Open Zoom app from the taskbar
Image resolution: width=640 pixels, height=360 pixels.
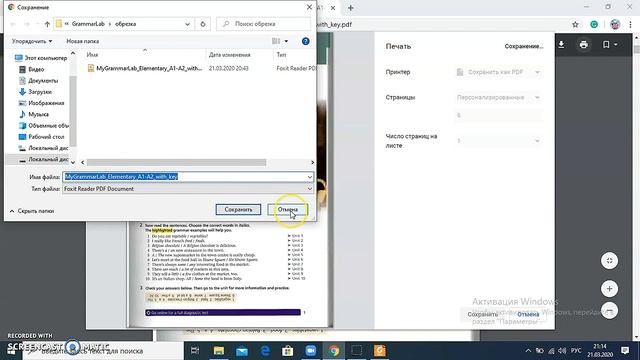311,351
